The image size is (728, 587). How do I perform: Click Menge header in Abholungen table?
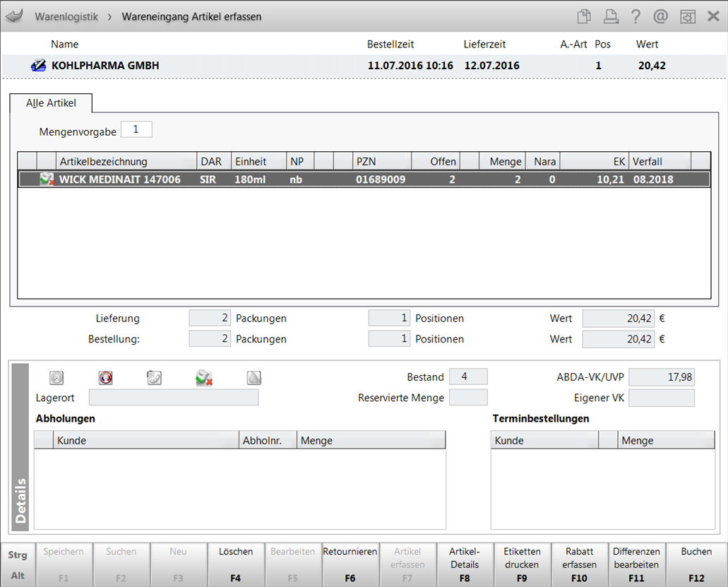tap(371, 440)
